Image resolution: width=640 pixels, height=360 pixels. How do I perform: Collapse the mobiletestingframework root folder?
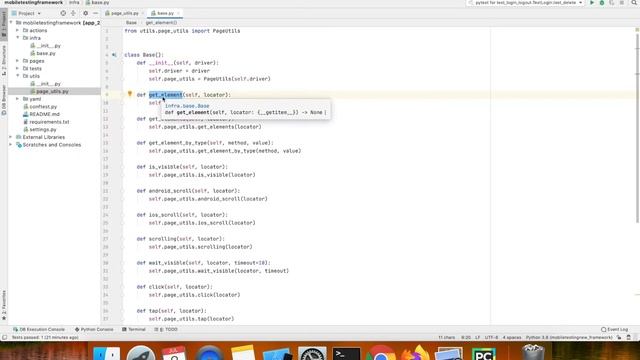click(x=11, y=23)
